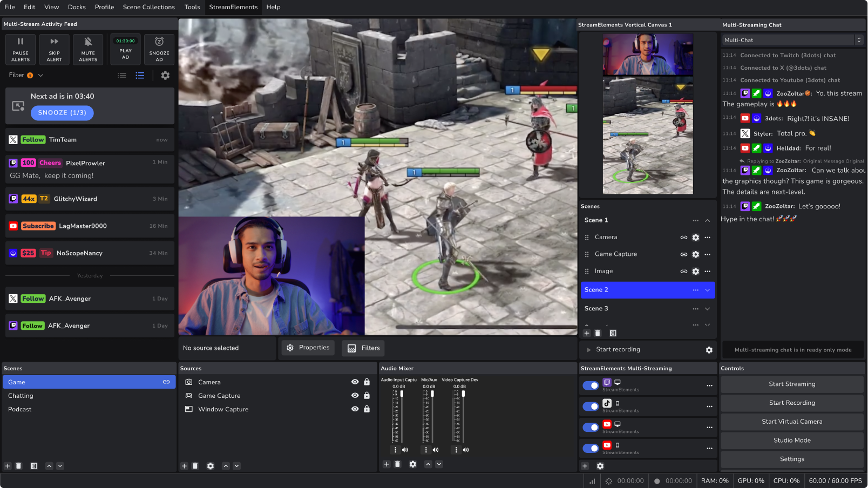Open the Multi-Chat dropdown
Screen dimensions: 868x488
[x=792, y=39]
